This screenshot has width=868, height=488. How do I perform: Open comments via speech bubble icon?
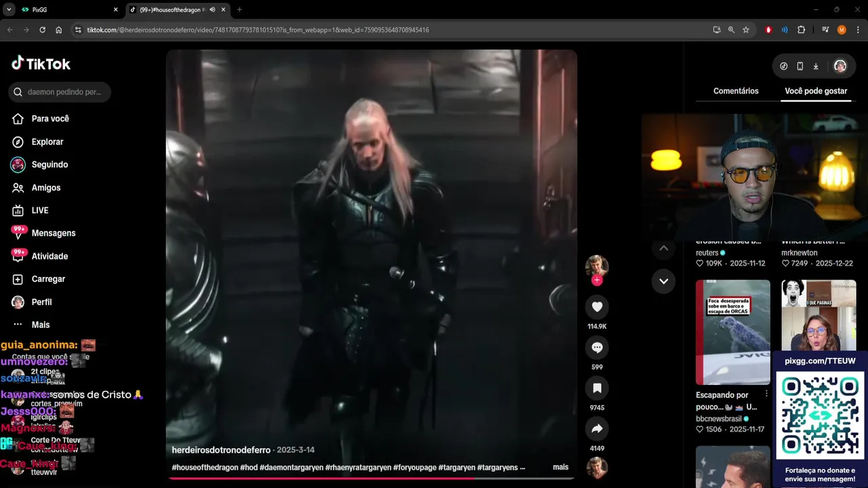coord(597,348)
